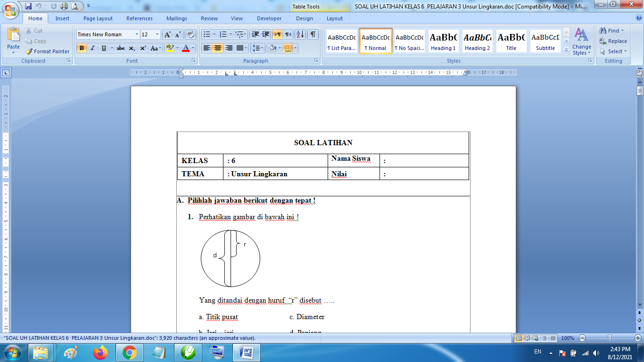Click the bullets list icon
This screenshot has width=644, height=362.
click(x=206, y=34)
